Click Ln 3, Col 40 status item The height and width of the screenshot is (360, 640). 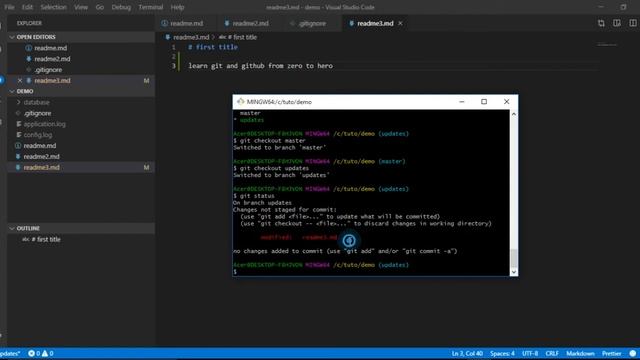click(467, 353)
